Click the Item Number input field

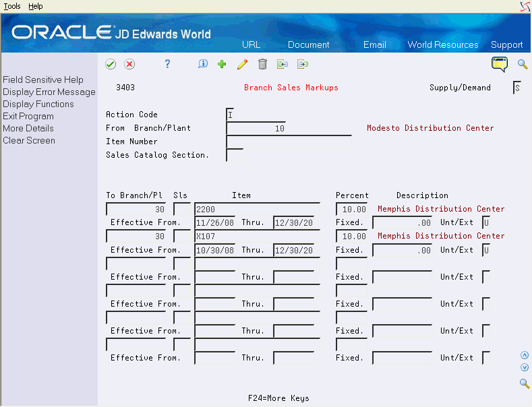tap(289, 142)
